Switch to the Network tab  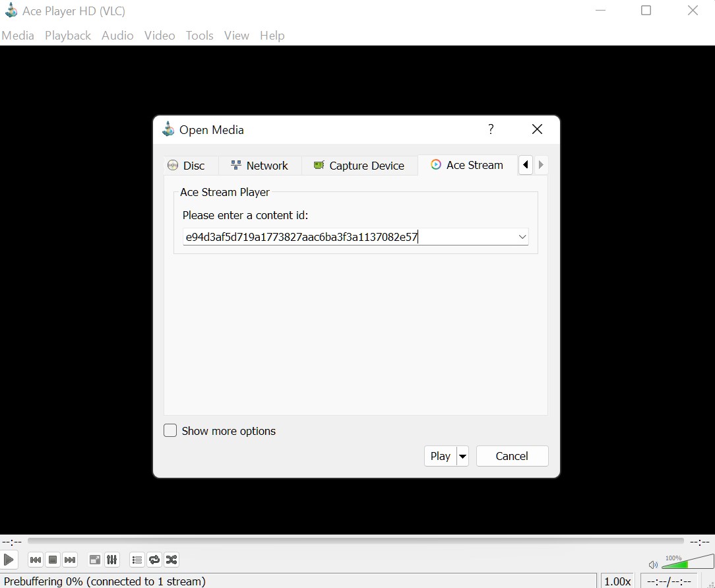pos(260,166)
